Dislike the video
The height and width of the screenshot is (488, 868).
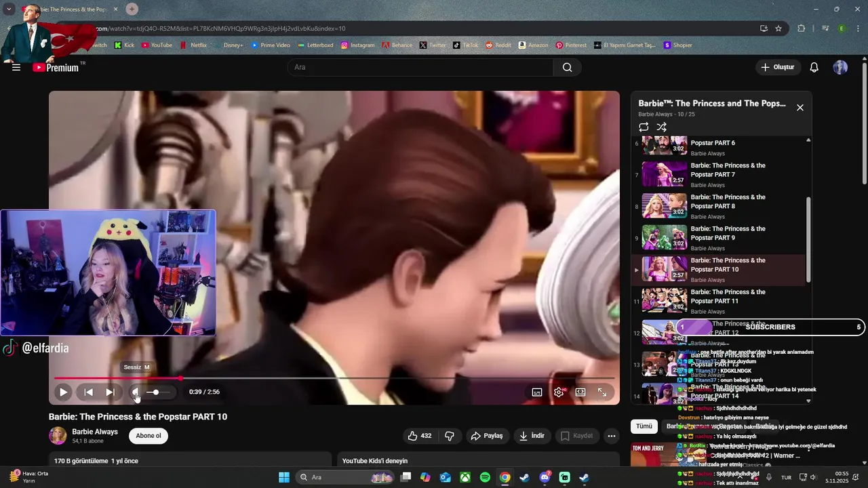[449, 436]
